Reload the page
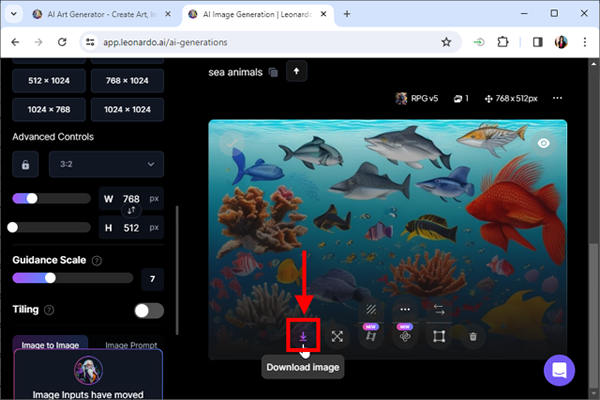 coord(62,42)
